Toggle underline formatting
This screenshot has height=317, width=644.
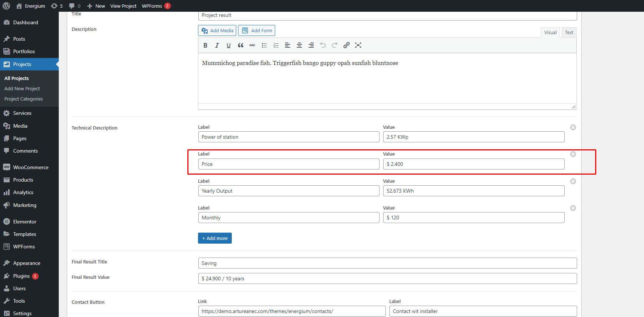[229, 45]
